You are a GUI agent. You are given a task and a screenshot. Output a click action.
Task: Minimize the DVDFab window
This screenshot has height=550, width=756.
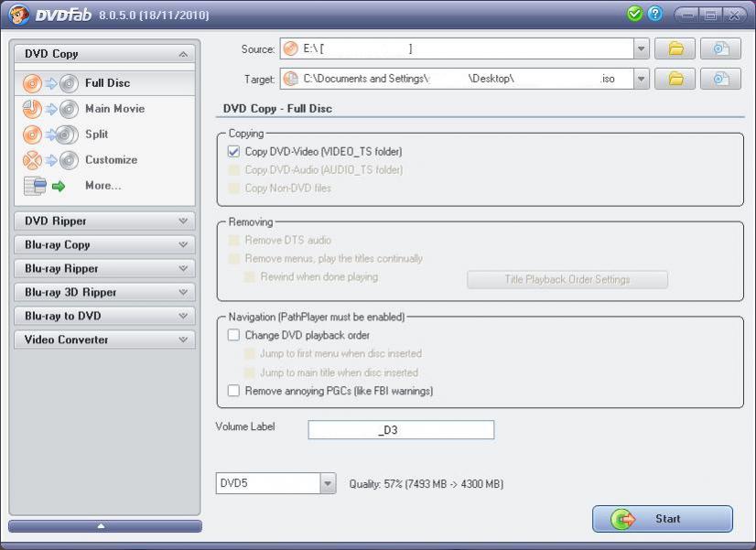(688, 15)
